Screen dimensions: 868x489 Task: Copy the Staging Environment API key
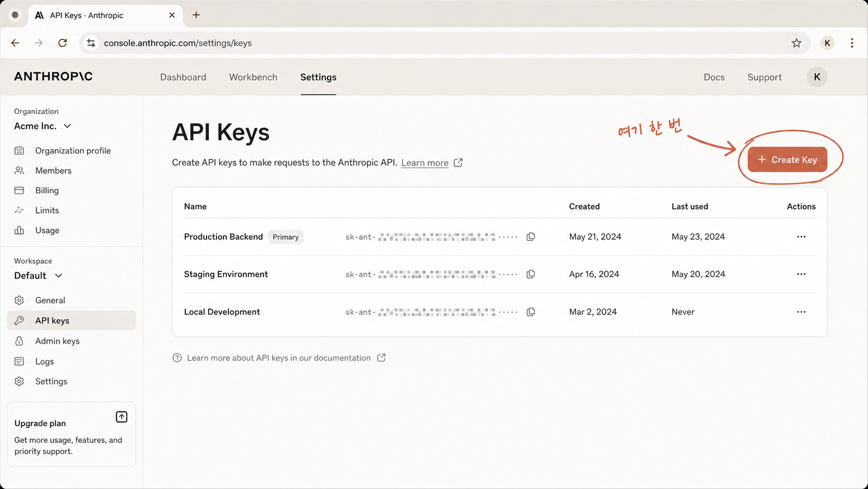click(531, 274)
